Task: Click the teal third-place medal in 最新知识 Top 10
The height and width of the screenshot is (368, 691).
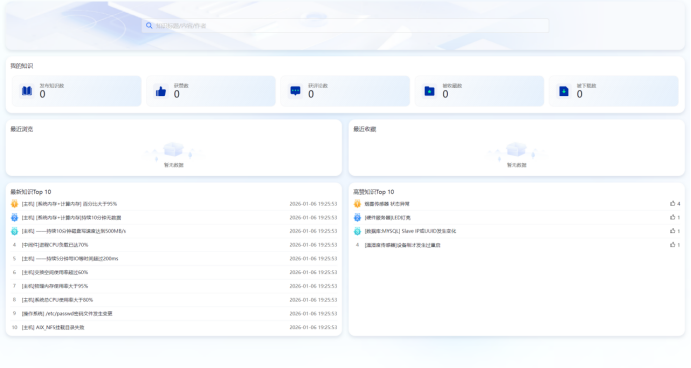Action: 15,231
